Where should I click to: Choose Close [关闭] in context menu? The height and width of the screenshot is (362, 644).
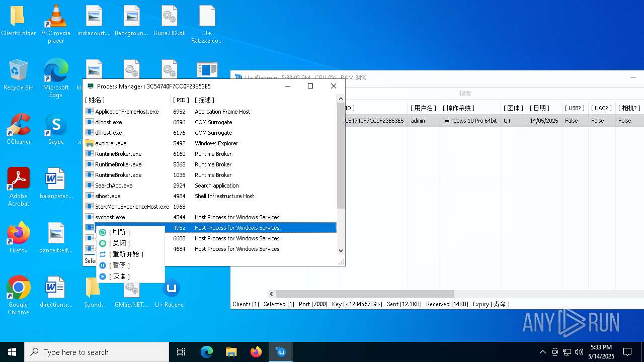tap(130, 243)
